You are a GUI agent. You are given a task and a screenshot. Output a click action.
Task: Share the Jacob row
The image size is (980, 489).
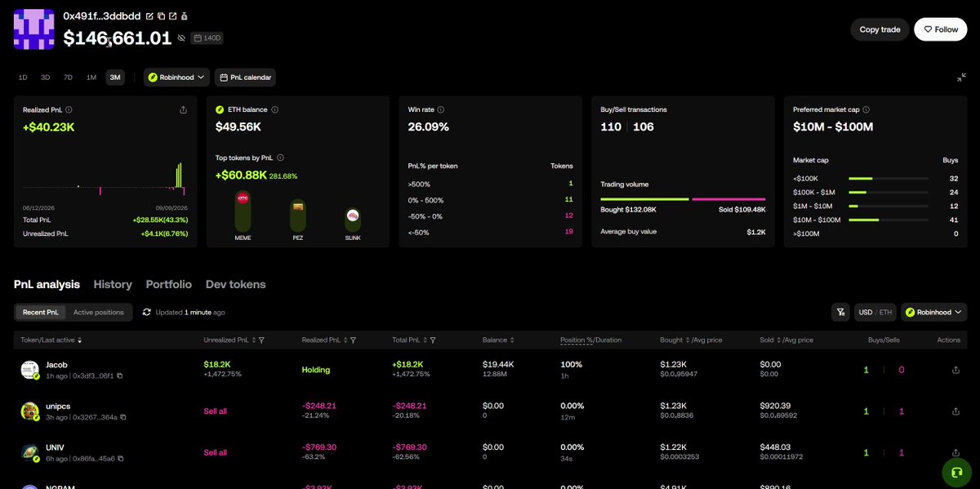coord(956,370)
